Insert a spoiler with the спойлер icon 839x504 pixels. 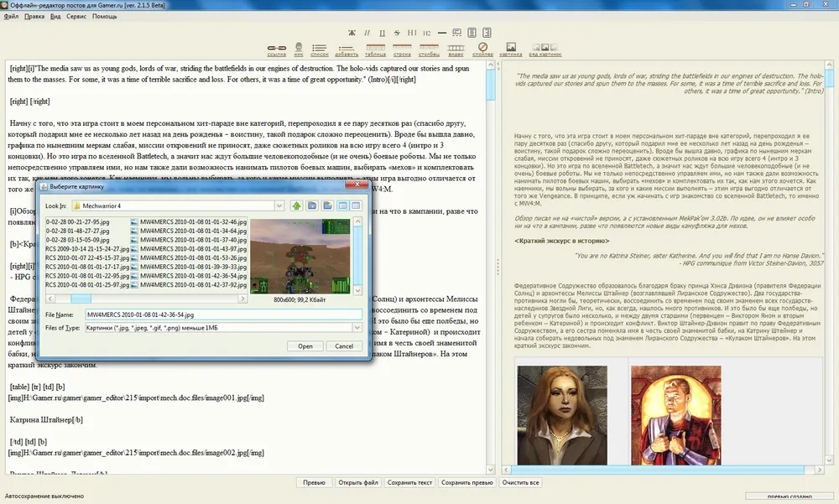pyautogui.click(x=482, y=47)
